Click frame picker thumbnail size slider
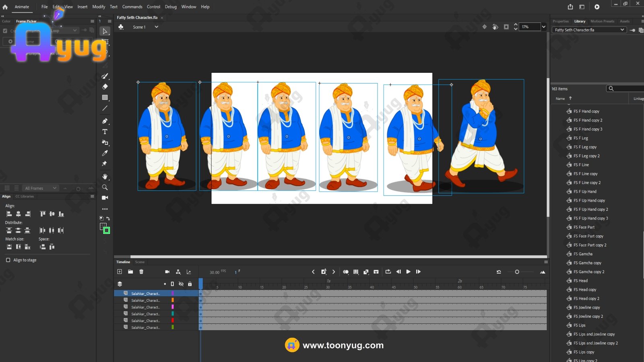The width and height of the screenshot is (644, 362). [78, 188]
